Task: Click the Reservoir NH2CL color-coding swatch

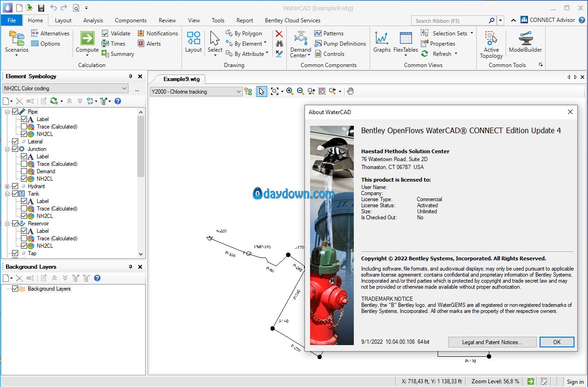Action: coord(31,246)
